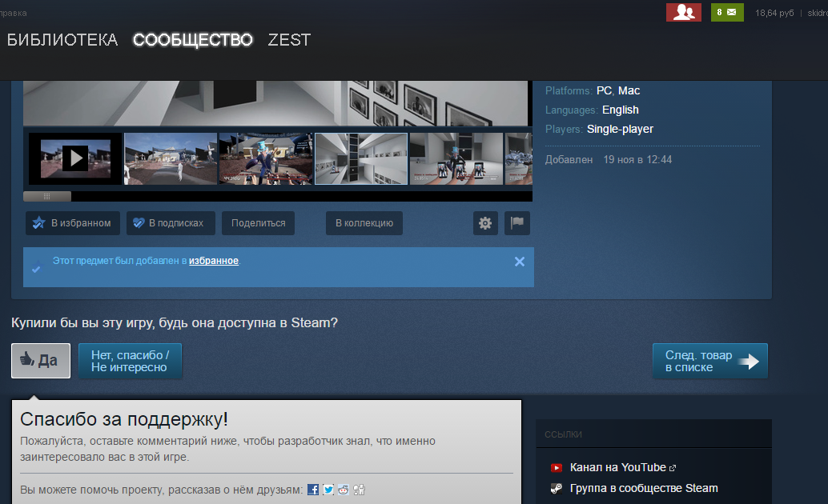The height and width of the screenshot is (504, 828).
Task: Open the 'Поделиться' share button
Action: (x=258, y=223)
